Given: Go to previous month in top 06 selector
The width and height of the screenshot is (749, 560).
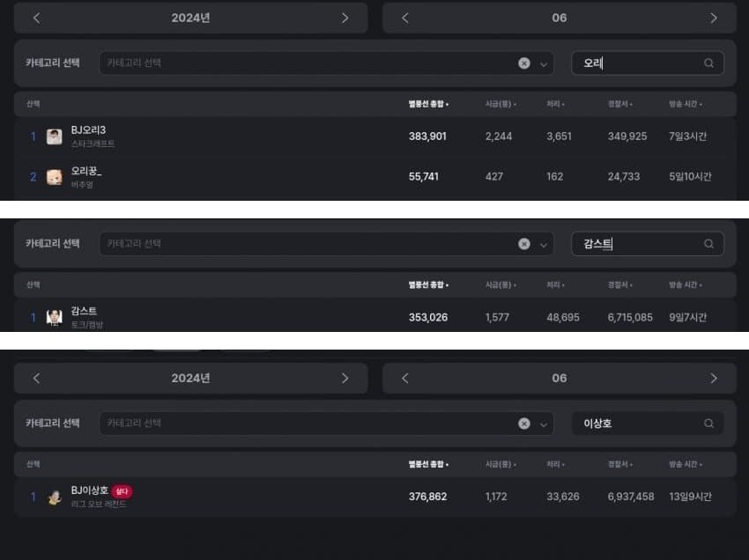Looking at the screenshot, I should click(x=405, y=18).
